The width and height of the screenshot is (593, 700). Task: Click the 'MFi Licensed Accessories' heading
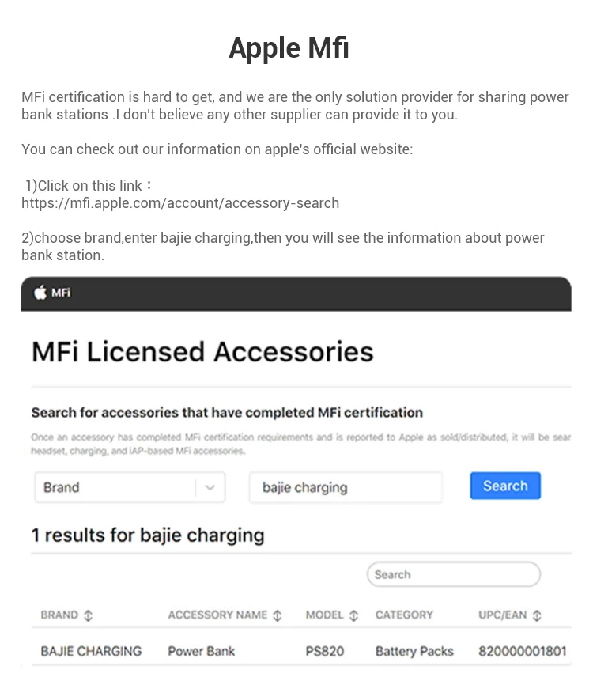click(202, 351)
